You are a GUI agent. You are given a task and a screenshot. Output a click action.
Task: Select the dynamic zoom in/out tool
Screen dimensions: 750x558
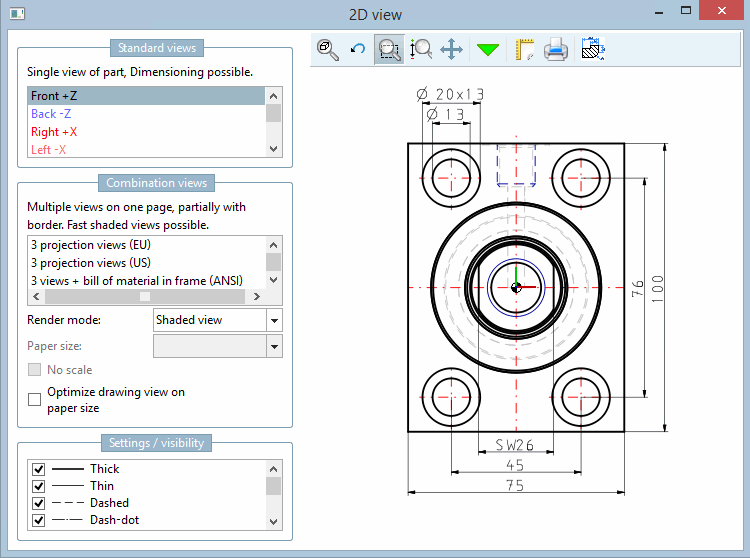(421, 49)
